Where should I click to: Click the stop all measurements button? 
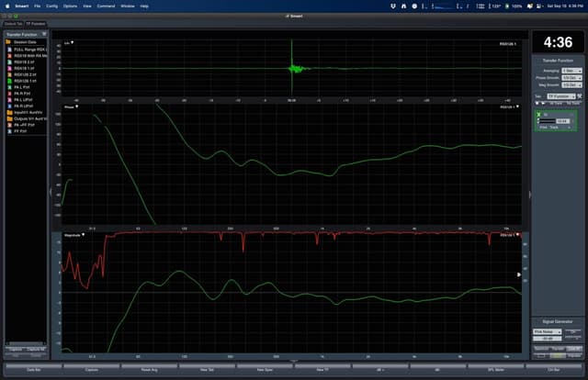[x=537, y=103]
